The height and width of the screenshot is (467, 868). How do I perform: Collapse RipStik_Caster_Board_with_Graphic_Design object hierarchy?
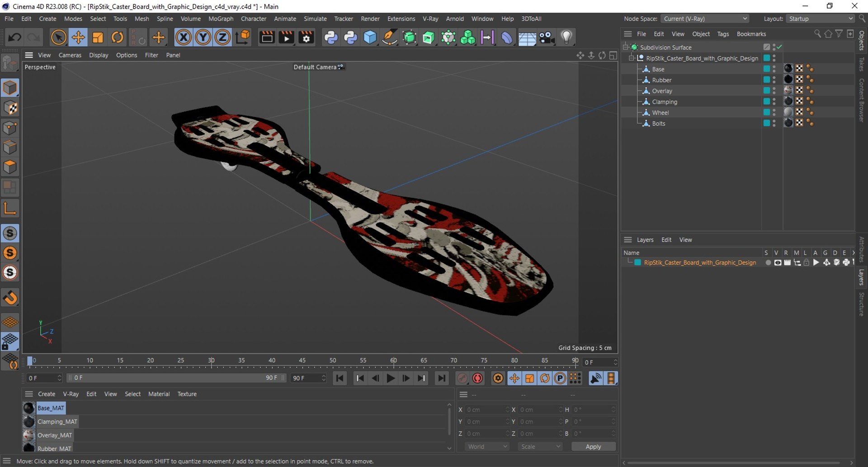pos(632,58)
